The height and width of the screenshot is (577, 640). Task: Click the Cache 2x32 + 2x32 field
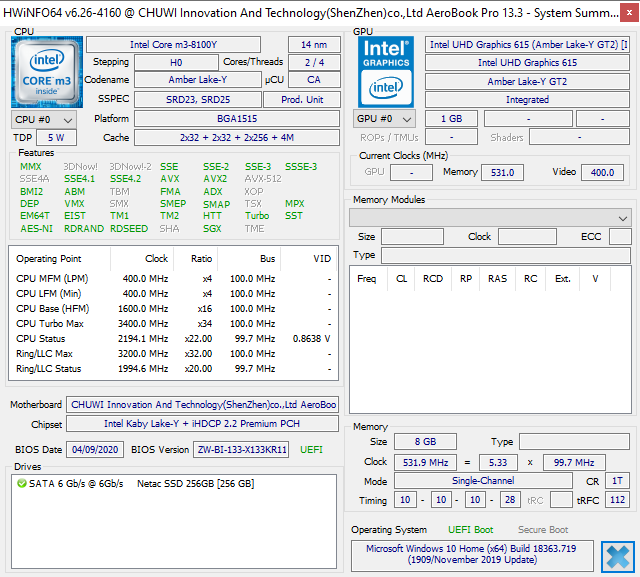coord(237,138)
